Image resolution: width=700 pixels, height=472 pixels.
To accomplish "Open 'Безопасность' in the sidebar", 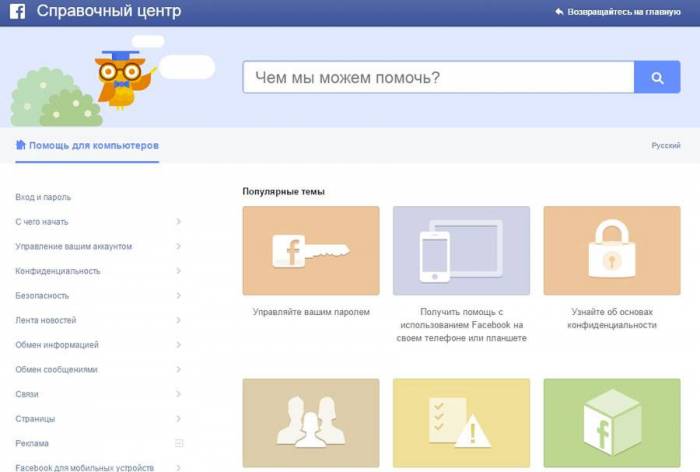I will (x=44, y=296).
